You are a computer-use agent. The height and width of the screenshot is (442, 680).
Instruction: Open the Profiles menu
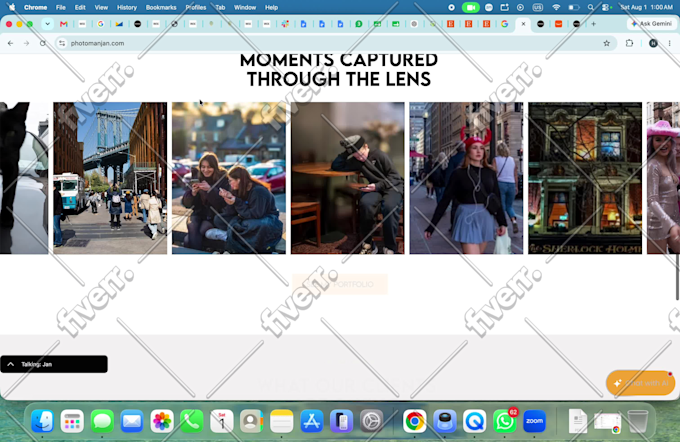(x=196, y=7)
